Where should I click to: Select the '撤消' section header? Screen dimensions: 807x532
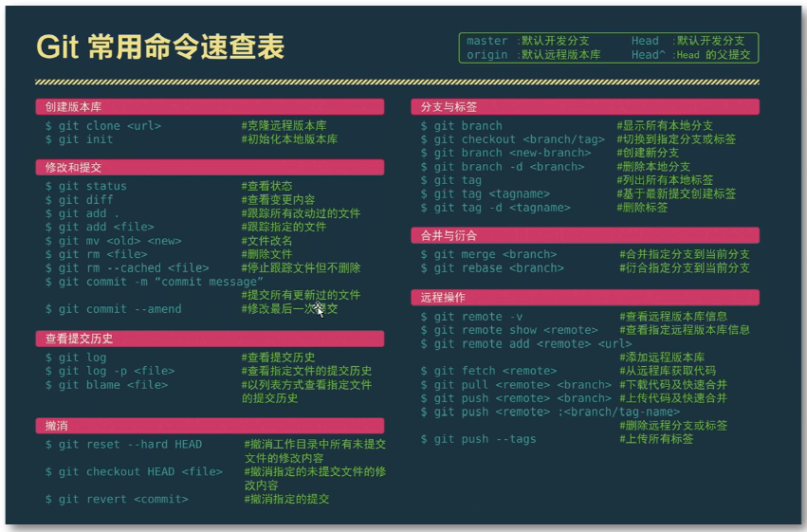click(210, 426)
